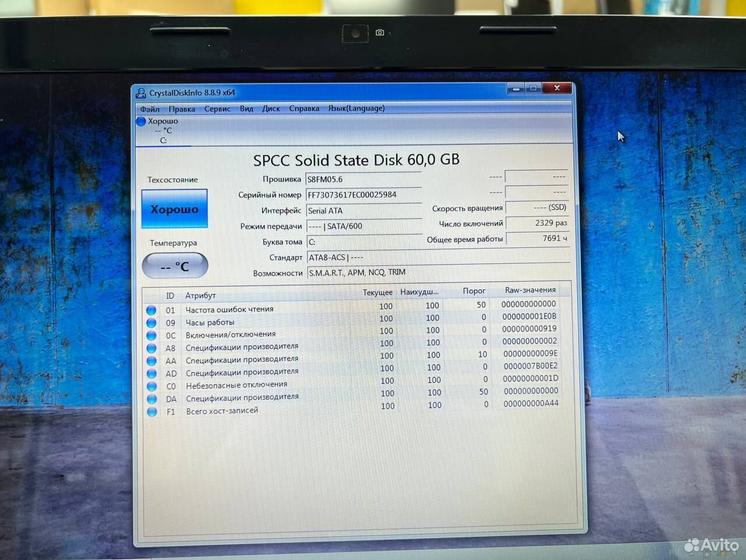Open the Файл menu

(149, 109)
